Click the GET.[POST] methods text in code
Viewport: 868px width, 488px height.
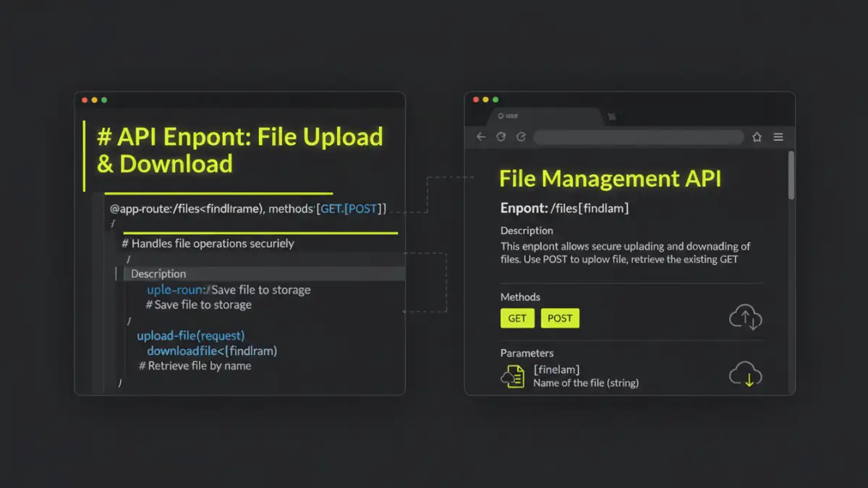[x=354, y=208]
